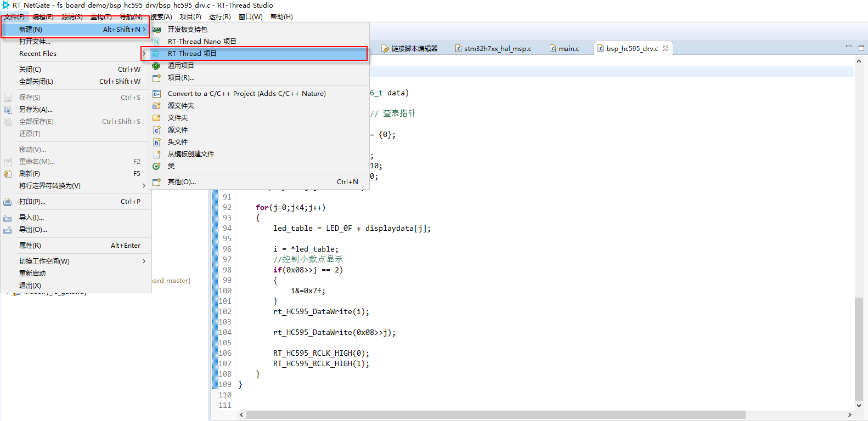This screenshot has width=868, height=421.
Task: Switch to the 链接脚本编辑器 tab
Action: coord(410,49)
